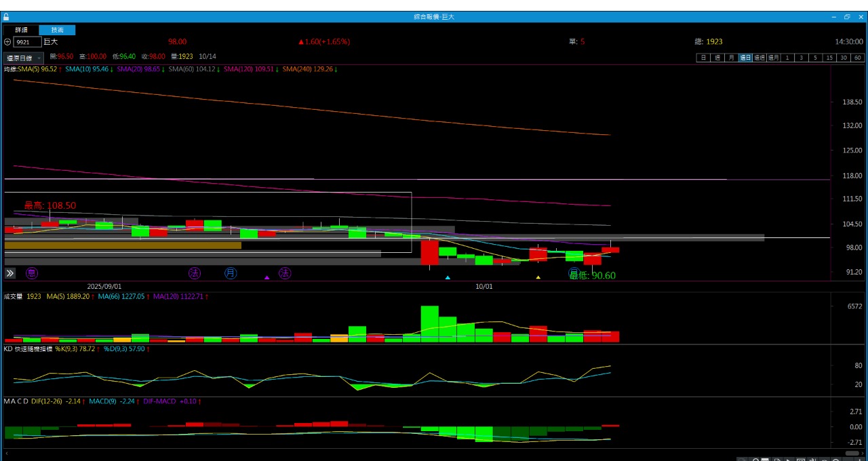868x461 pixels.
Task: Select the 還日 adjusted daily period
Action: tap(745, 58)
